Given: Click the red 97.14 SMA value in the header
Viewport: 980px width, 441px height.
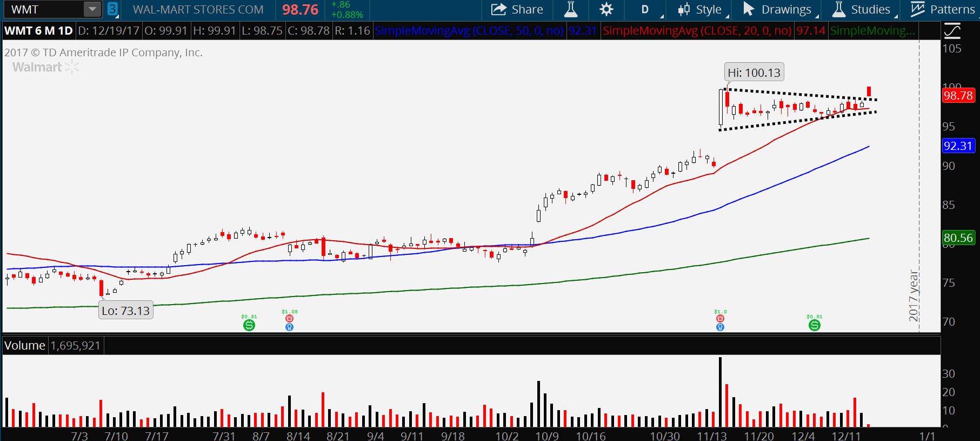Looking at the screenshot, I should point(811,31).
